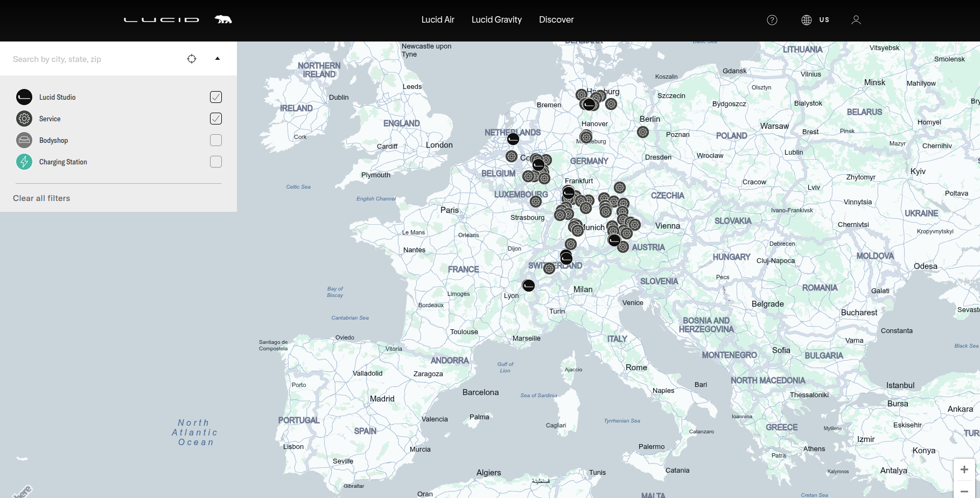Image resolution: width=980 pixels, height=498 pixels.
Task: Open the Lucid Air menu
Action: (x=438, y=20)
